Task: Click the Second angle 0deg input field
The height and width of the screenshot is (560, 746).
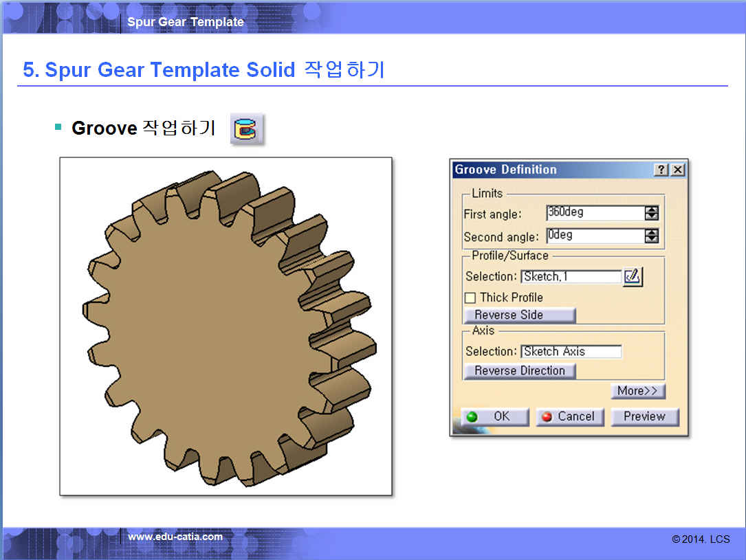Action: [x=595, y=236]
